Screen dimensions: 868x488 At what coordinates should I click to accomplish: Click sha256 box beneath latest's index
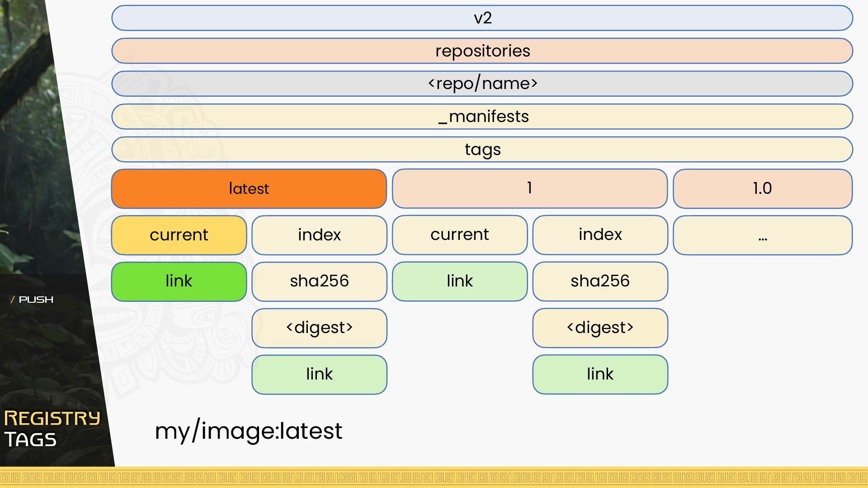click(319, 281)
